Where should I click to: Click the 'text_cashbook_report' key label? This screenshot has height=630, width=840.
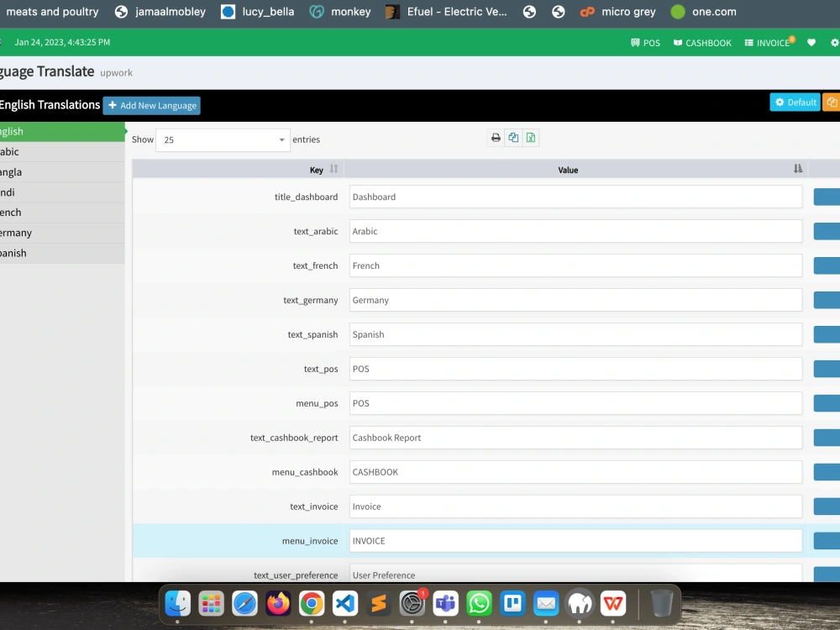[294, 438]
